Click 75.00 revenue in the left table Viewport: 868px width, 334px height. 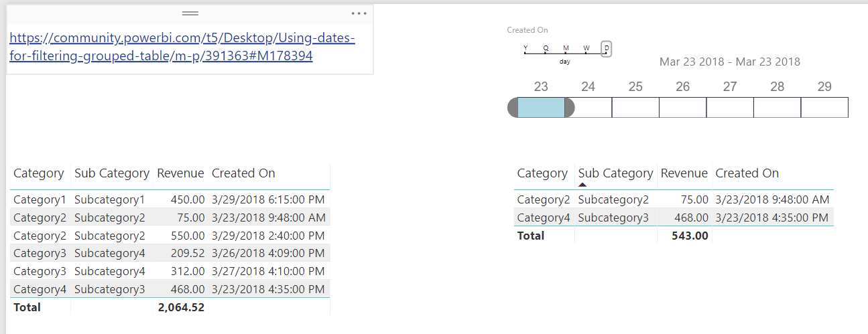(190, 218)
